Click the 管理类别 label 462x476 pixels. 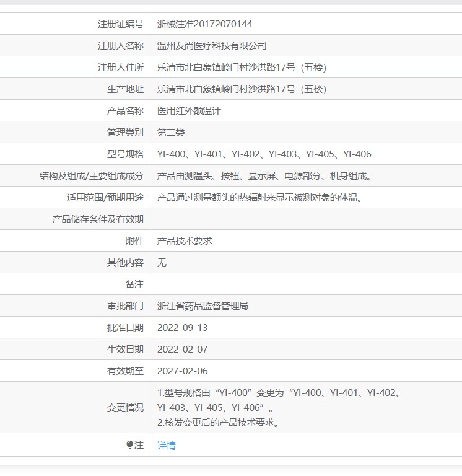(x=125, y=133)
